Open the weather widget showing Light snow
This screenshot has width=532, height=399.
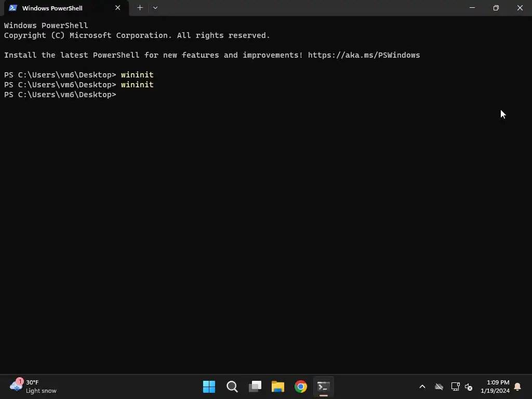[x=33, y=387]
